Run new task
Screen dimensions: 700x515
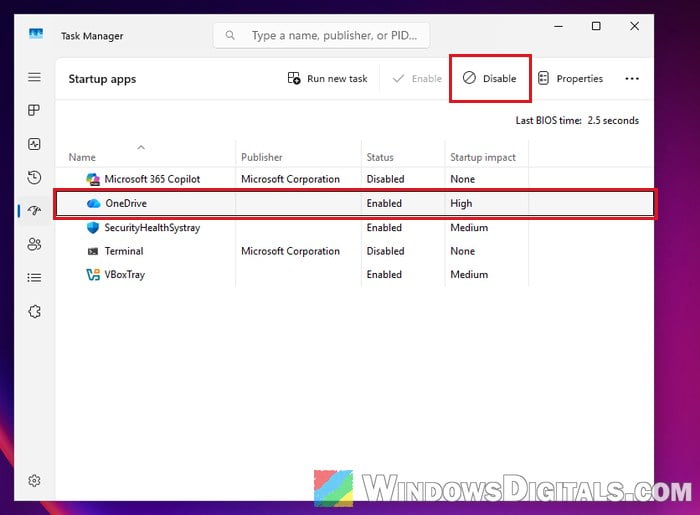tap(327, 79)
